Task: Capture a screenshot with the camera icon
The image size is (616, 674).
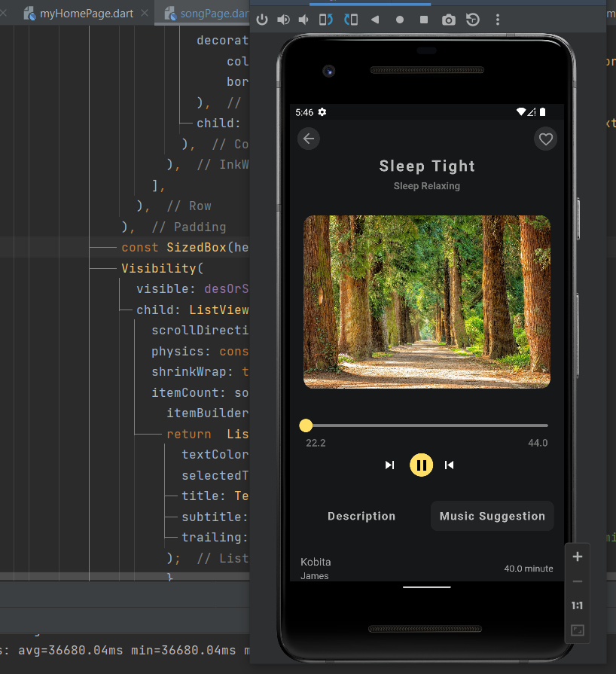Action: coord(448,20)
